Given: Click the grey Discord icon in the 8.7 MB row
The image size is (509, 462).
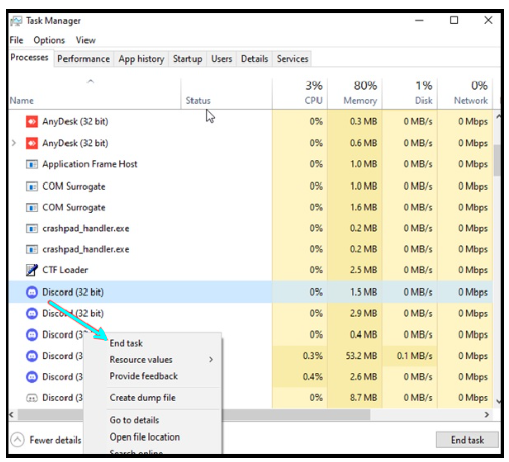Looking at the screenshot, I should click(32, 398).
